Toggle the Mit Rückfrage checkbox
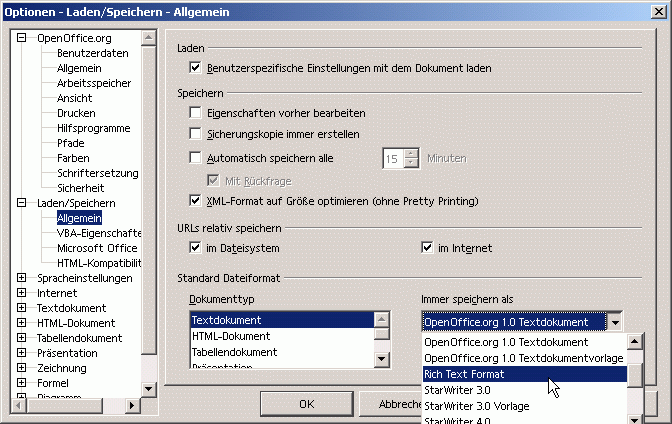Screen dimensions: 672x424 [x=213, y=180]
